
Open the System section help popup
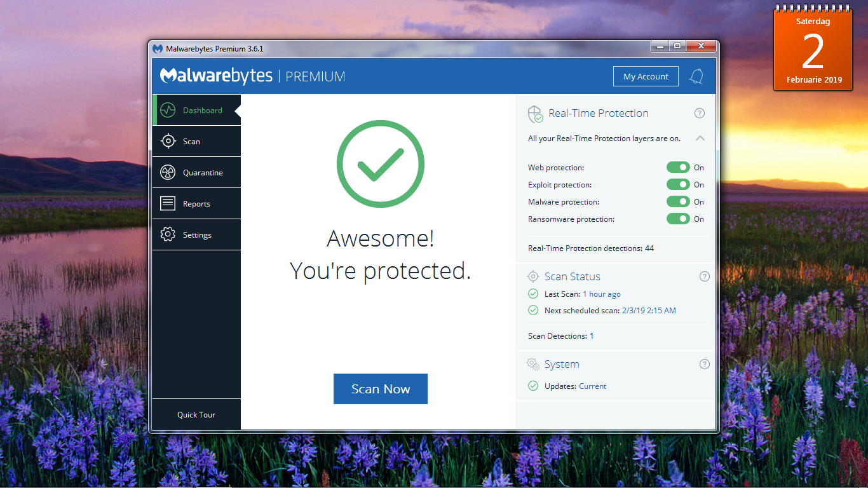point(704,364)
